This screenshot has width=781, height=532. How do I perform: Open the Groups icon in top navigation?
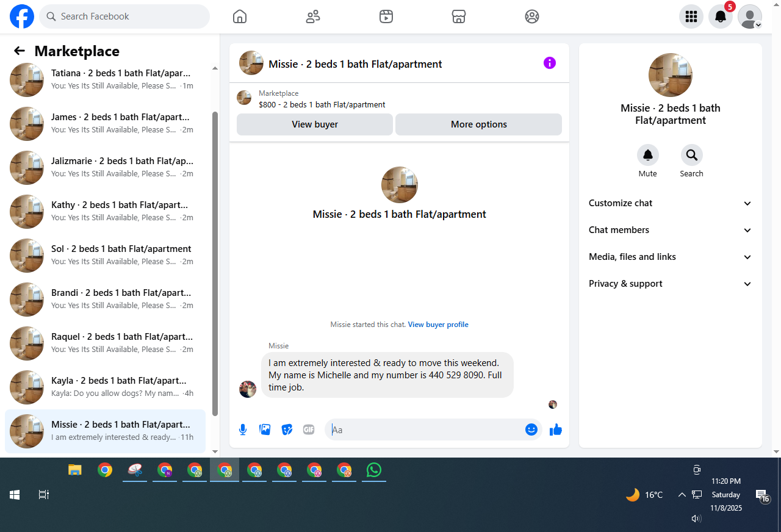tap(532, 16)
